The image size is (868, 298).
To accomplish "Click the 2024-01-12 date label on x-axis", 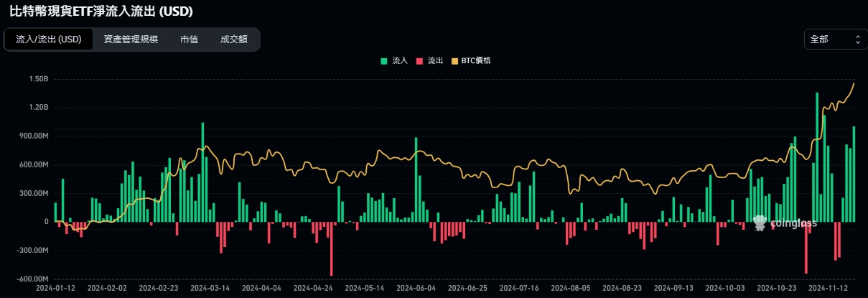I will [x=55, y=287].
